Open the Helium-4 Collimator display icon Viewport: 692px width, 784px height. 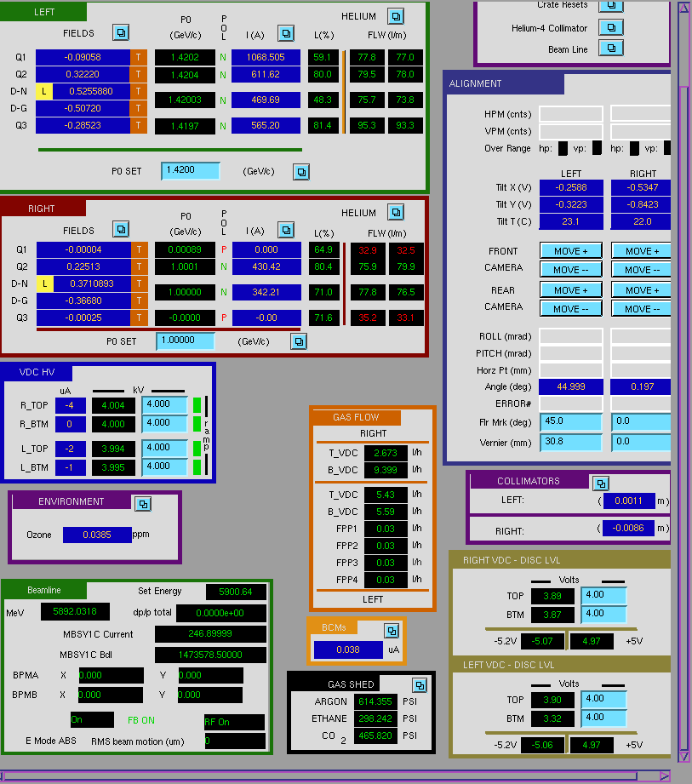(611, 27)
